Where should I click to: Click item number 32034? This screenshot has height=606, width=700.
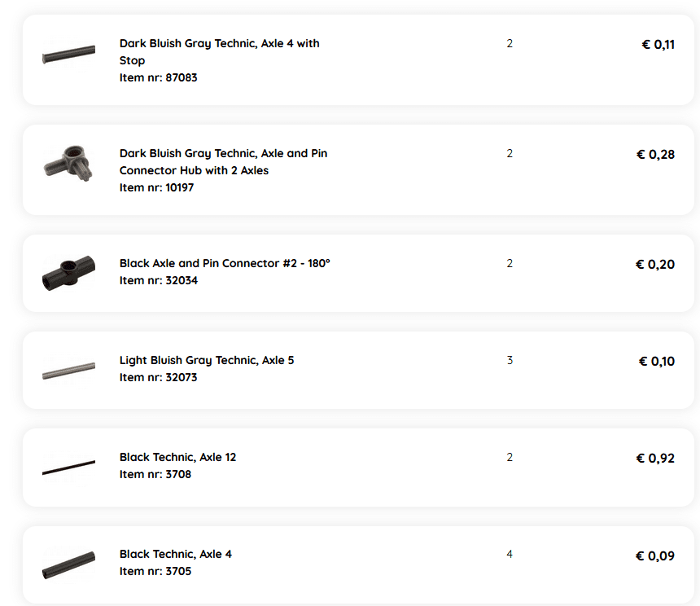click(x=158, y=280)
